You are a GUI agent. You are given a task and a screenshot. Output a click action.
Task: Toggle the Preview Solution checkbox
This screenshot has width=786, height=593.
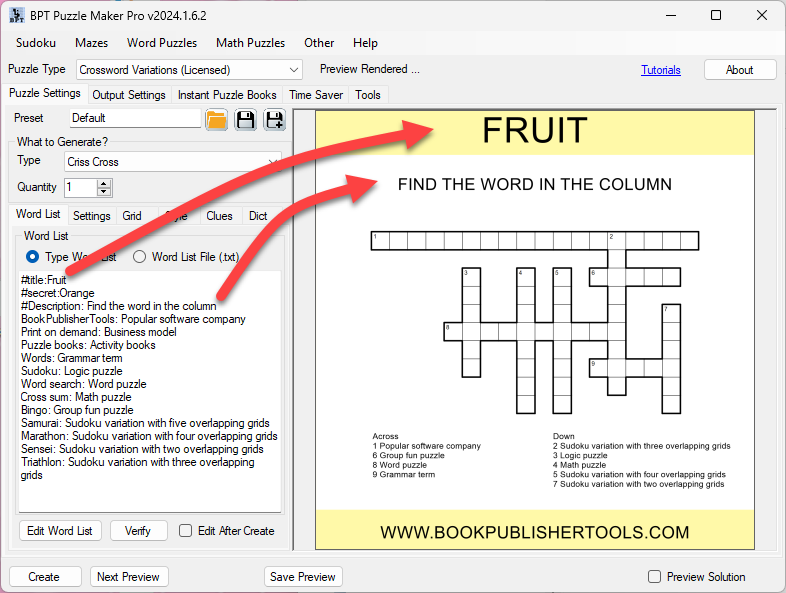[x=655, y=577]
